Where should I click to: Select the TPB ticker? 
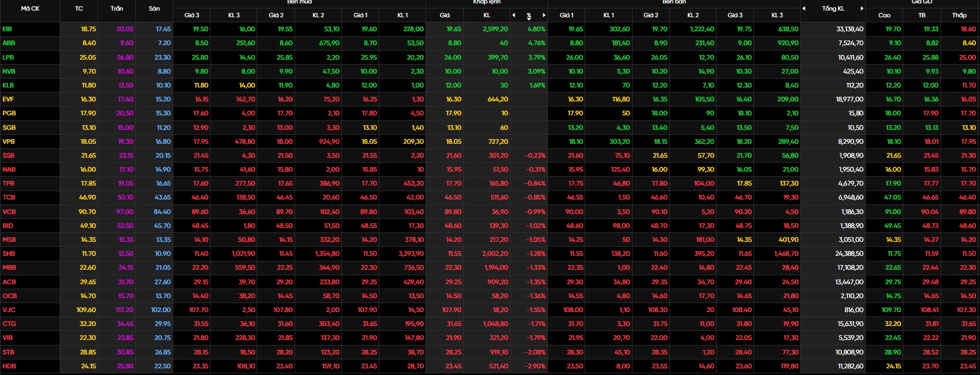tap(8, 183)
